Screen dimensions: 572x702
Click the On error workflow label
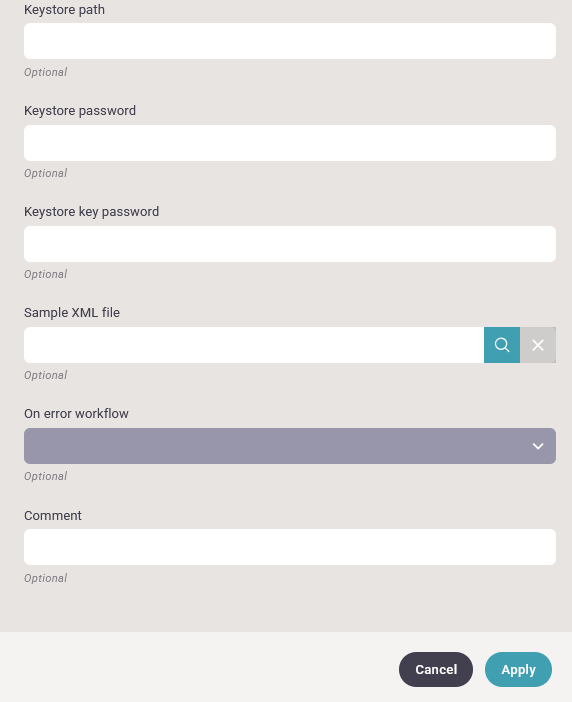click(77, 414)
